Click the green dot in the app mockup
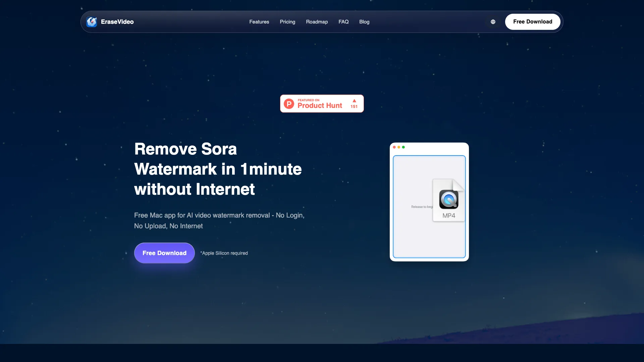 pyautogui.click(x=404, y=147)
